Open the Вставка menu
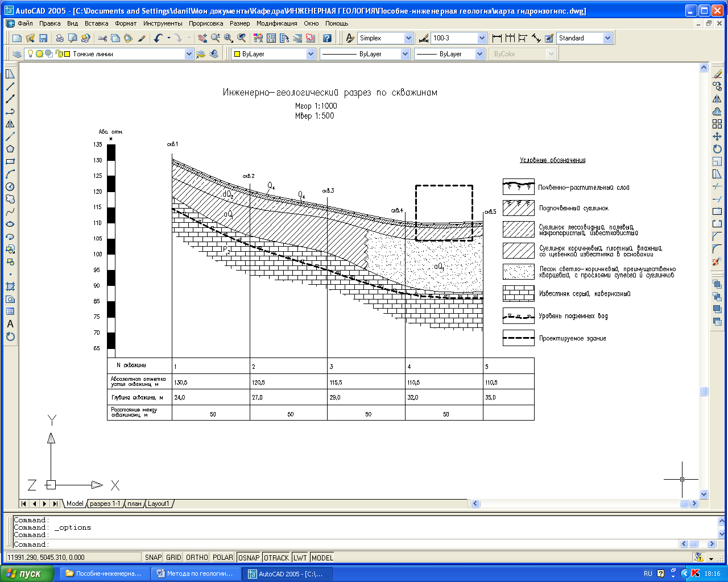The image size is (728, 582). point(96,23)
